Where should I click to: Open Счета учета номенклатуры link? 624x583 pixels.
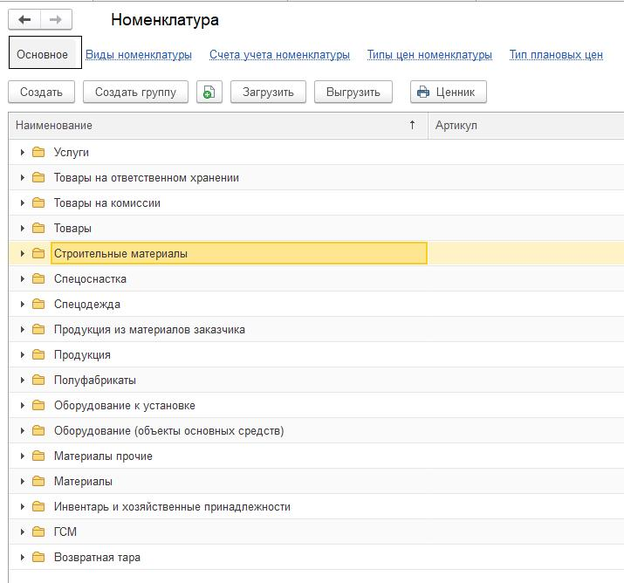tap(279, 55)
